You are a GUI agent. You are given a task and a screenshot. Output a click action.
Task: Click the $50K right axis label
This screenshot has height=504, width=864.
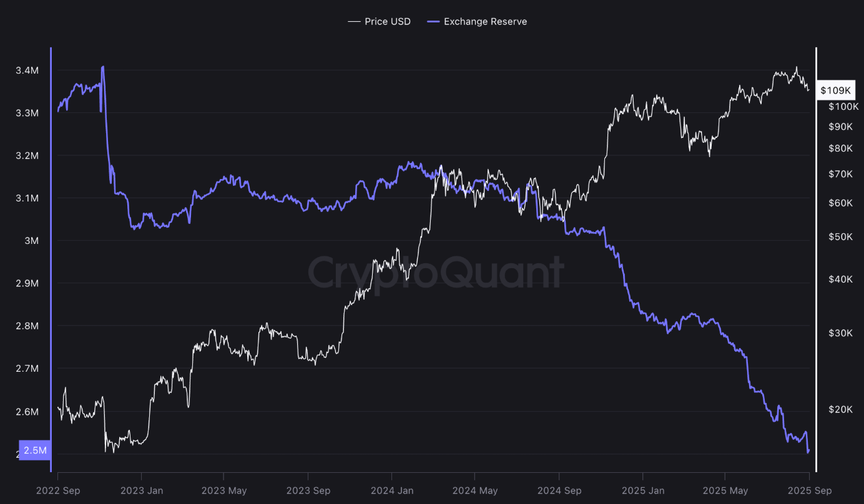click(x=840, y=237)
